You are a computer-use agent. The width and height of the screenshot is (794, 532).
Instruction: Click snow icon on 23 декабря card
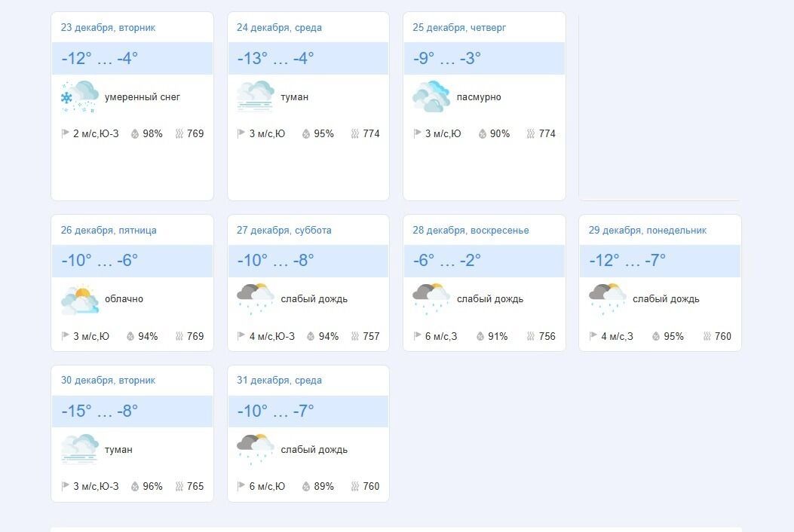tap(79, 97)
